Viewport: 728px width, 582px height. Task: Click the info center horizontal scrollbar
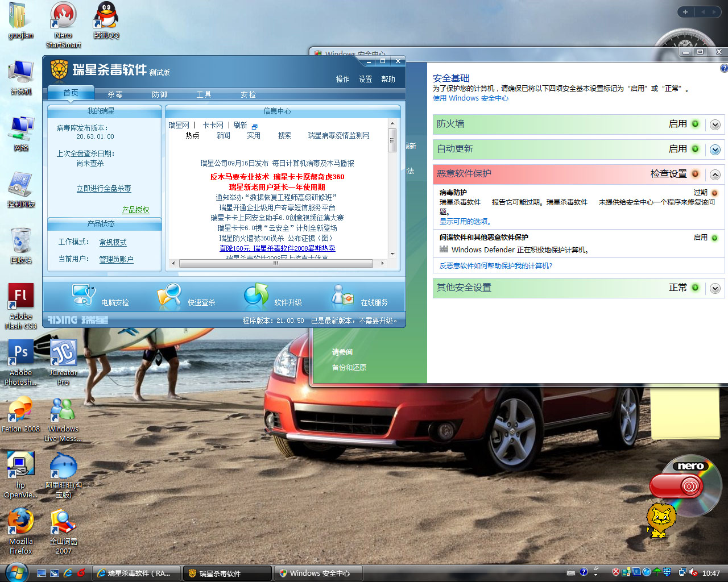276,263
